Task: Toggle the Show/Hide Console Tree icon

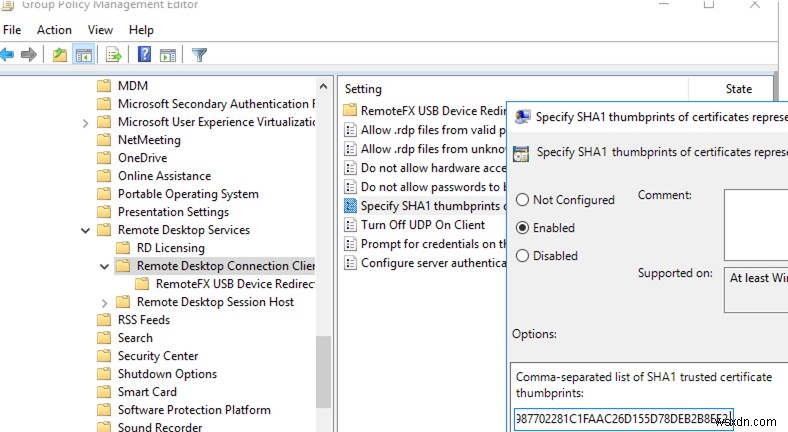Action: [84, 55]
